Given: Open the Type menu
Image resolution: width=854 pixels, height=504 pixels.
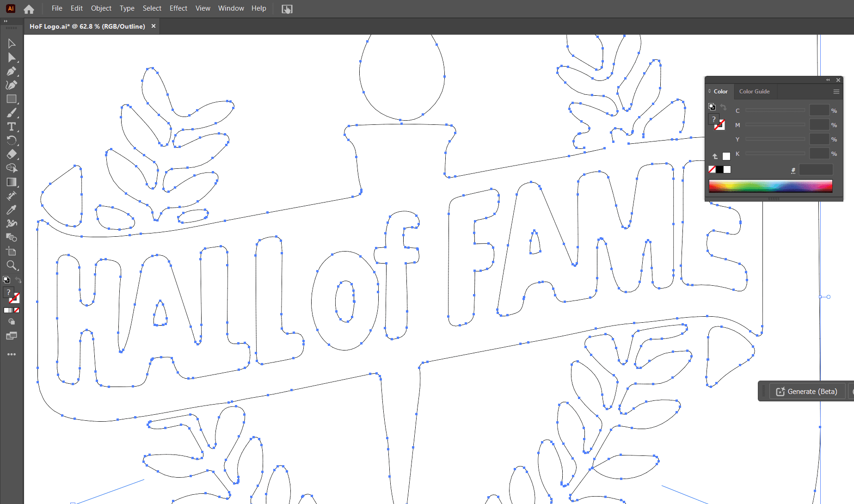Looking at the screenshot, I should point(127,8).
